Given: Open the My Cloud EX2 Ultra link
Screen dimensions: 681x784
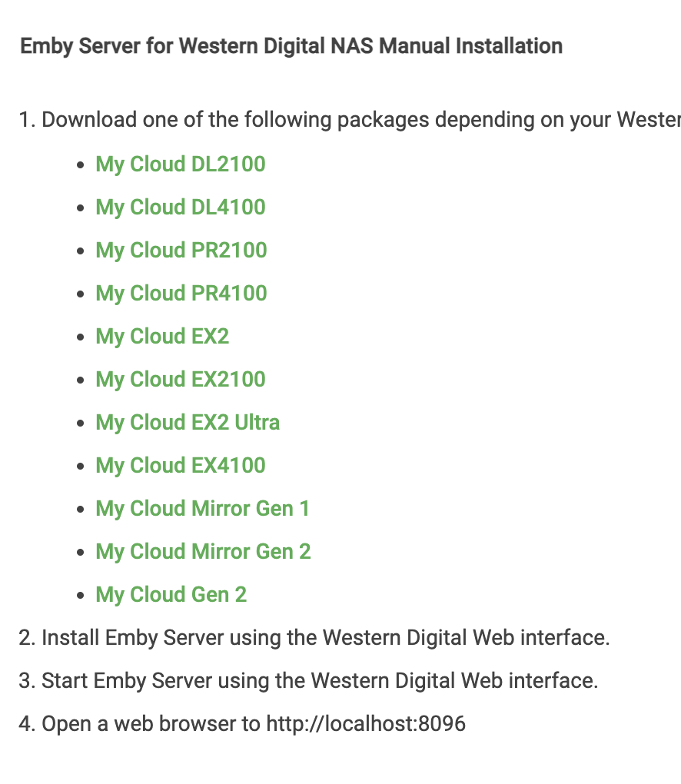Looking at the screenshot, I should [x=188, y=423].
